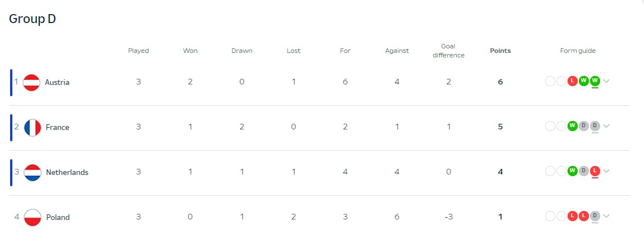Click the France flag icon

(33, 127)
